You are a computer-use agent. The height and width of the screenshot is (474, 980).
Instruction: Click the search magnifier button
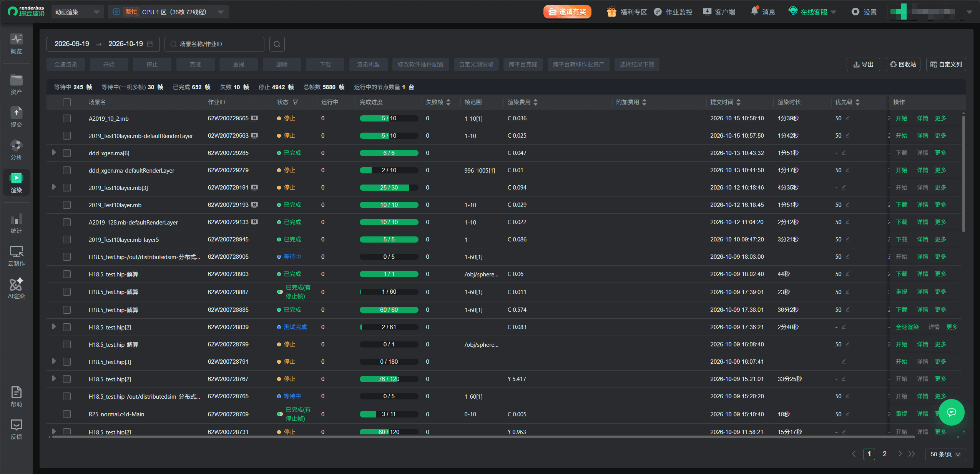pyautogui.click(x=277, y=44)
